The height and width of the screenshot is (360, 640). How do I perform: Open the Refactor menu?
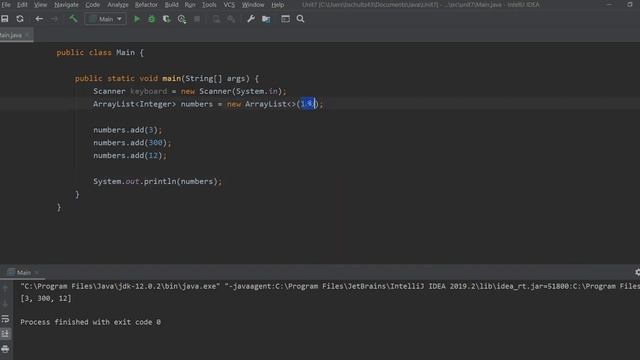coord(146,4)
